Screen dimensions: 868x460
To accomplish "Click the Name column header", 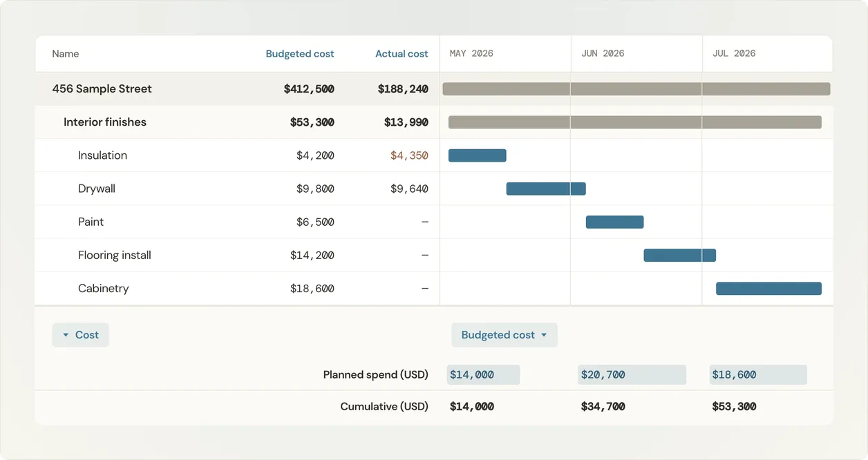I will pyautogui.click(x=66, y=54).
